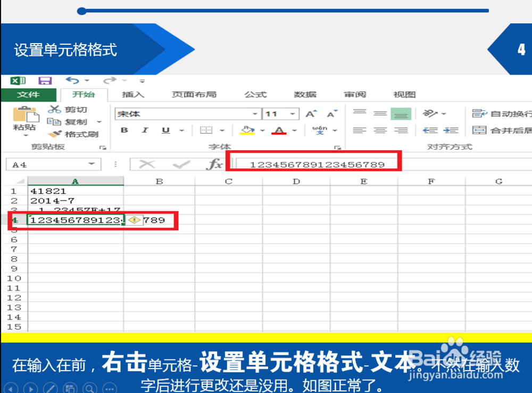Image resolution: width=532 pixels, height=393 pixels.
Task: Toggle center alignment in the ribbon
Action: [380, 129]
